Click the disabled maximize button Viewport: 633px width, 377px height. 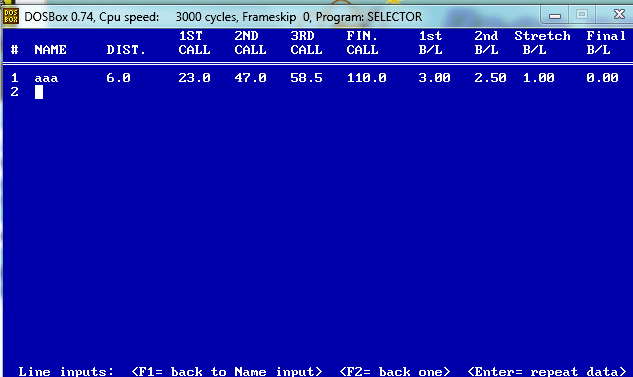pyautogui.click(x=582, y=15)
